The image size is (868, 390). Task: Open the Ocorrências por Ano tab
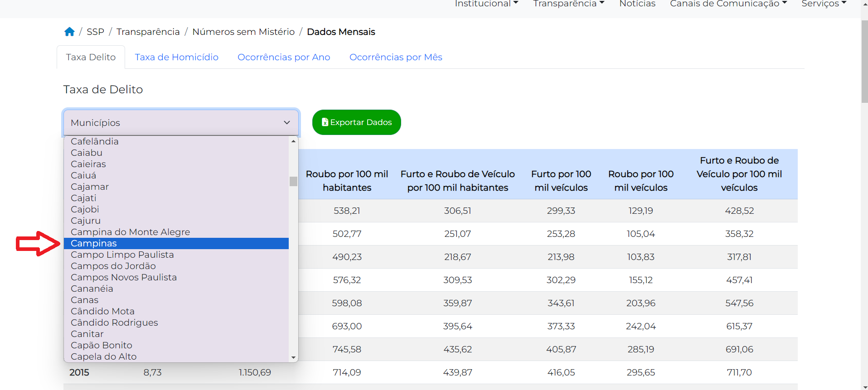(284, 57)
